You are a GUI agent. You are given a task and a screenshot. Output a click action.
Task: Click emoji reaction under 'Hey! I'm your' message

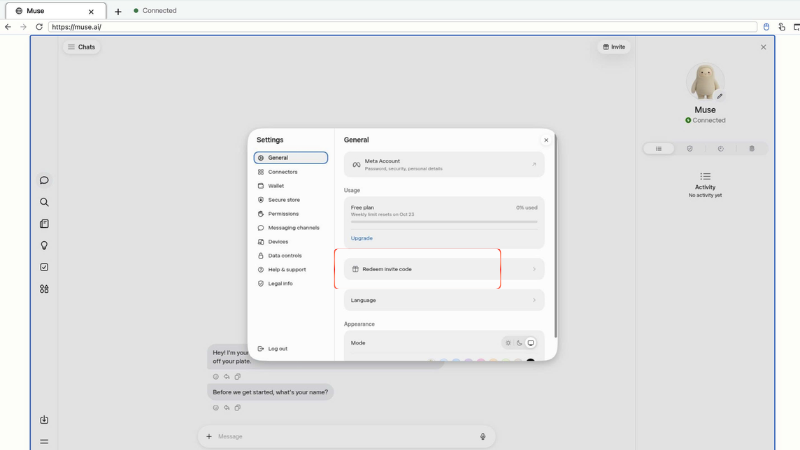(x=216, y=377)
